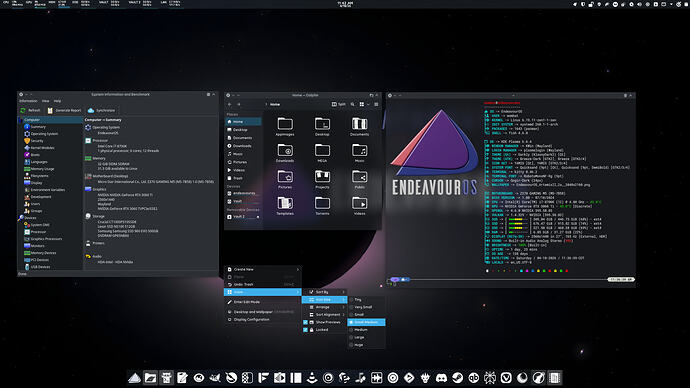
Task: Select System DMI in System Information sidebar
Action: [x=37, y=225]
